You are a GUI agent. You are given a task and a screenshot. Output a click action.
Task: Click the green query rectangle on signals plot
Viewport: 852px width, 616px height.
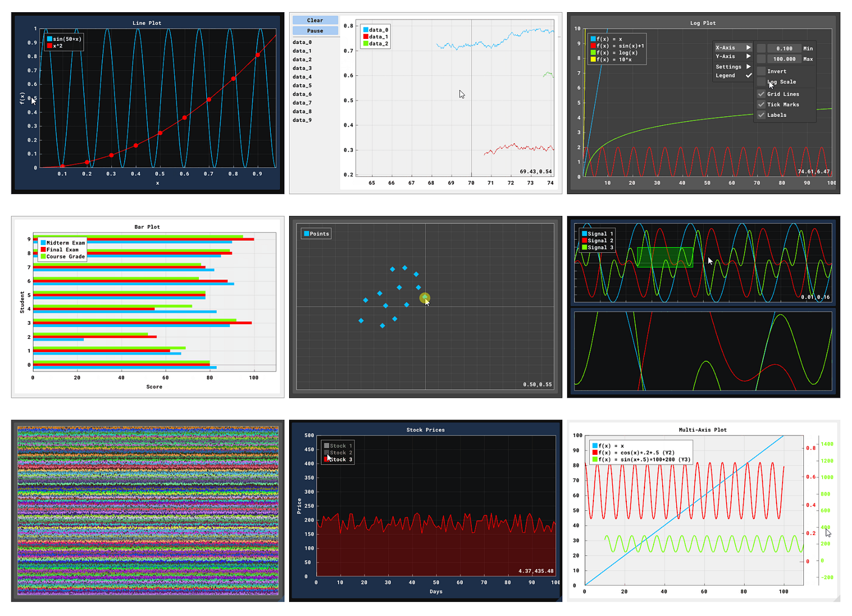click(665, 257)
